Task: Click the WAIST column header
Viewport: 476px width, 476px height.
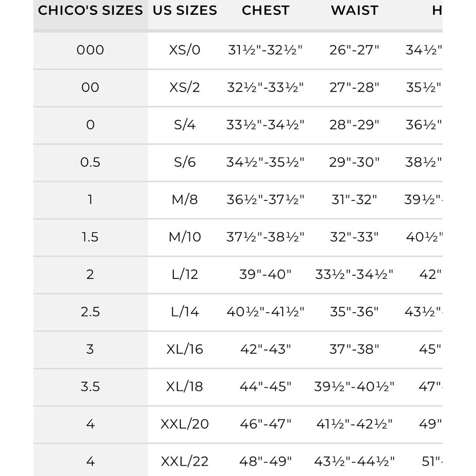Action: point(355,10)
